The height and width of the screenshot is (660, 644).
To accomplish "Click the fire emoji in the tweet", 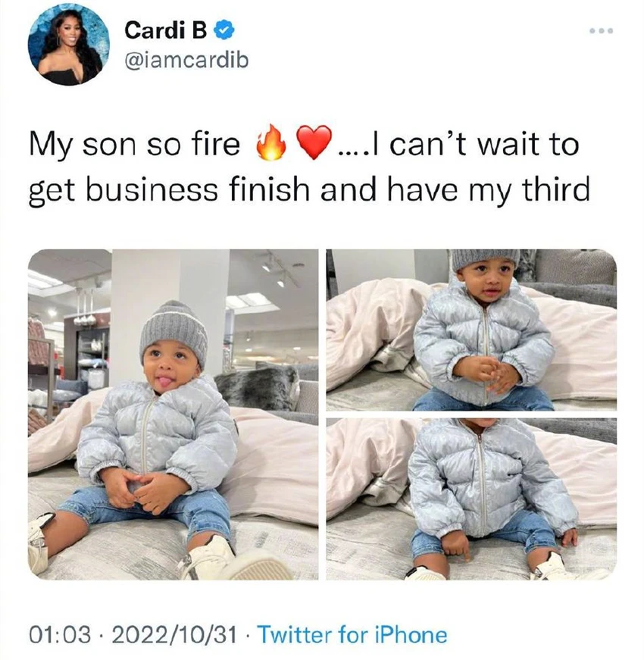I will tap(271, 143).
